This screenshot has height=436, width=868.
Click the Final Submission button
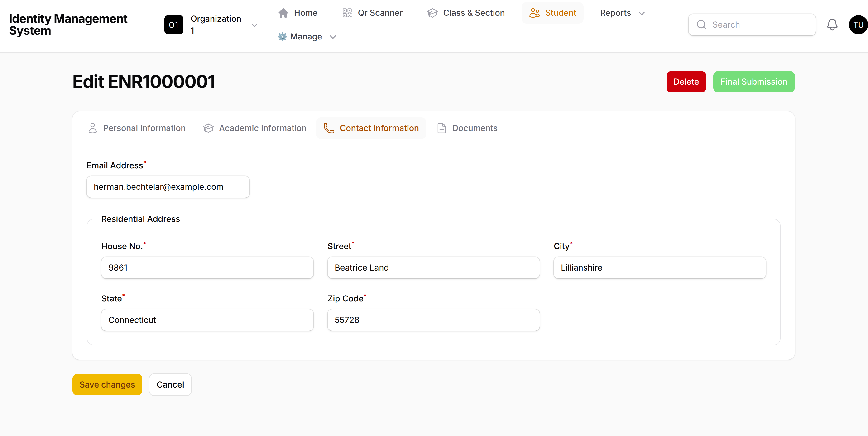coord(753,82)
